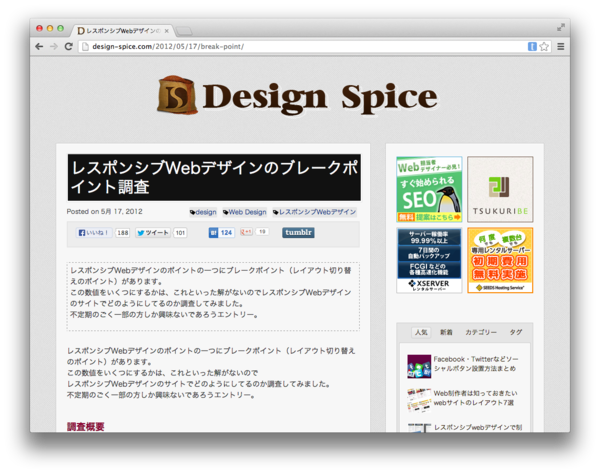Open the Chrome hamburger menu

click(x=561, y=47)
